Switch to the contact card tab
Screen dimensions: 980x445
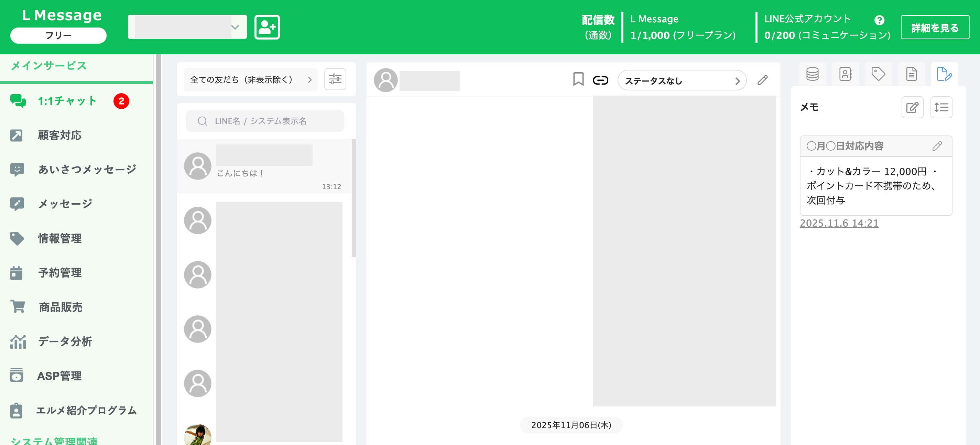click(845, 74)
